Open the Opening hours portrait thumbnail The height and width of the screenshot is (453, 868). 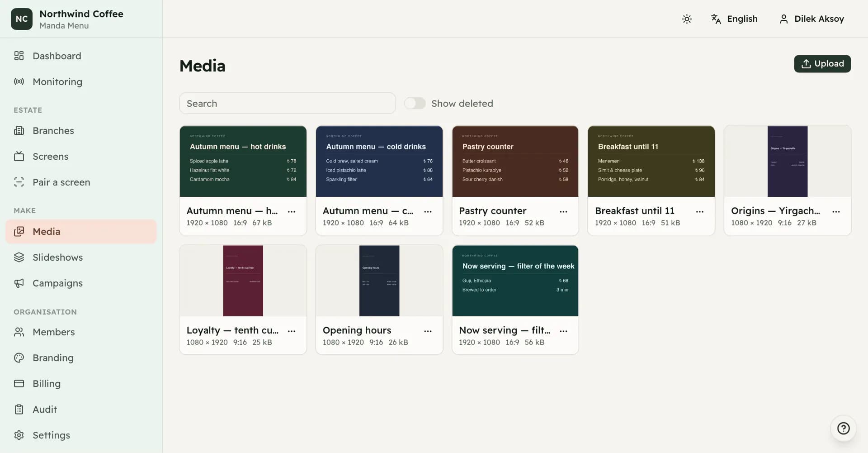click(x=379, y=281)
